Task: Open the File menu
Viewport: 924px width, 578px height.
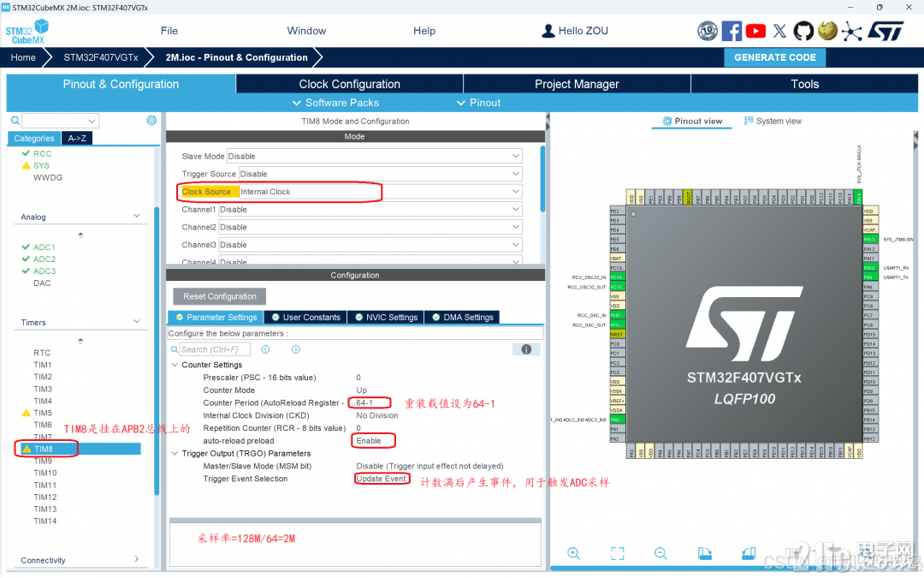Action: point(169,31)
